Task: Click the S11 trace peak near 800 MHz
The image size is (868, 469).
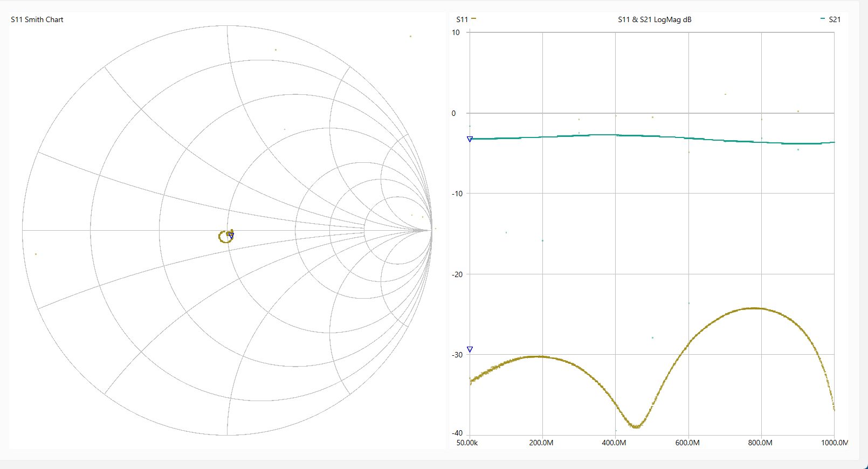Action: point(754,308)
